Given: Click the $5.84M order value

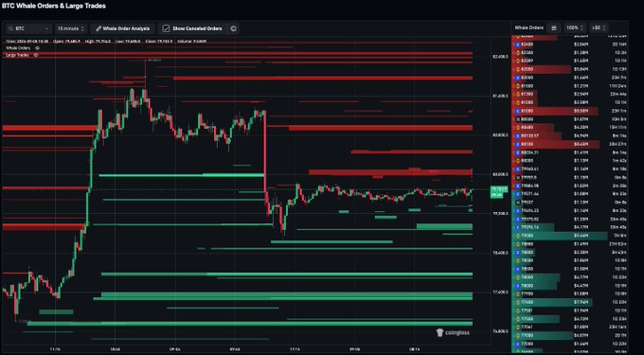Looking at the screenshot, I should [x=581, y=69].
